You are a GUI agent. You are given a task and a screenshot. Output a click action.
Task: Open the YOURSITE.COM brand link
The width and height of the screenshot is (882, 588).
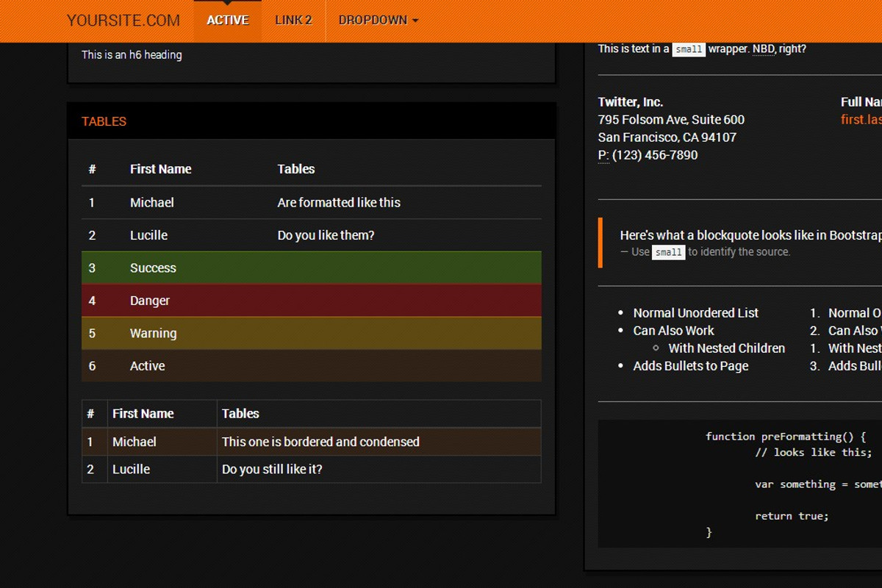pos(123,21)
